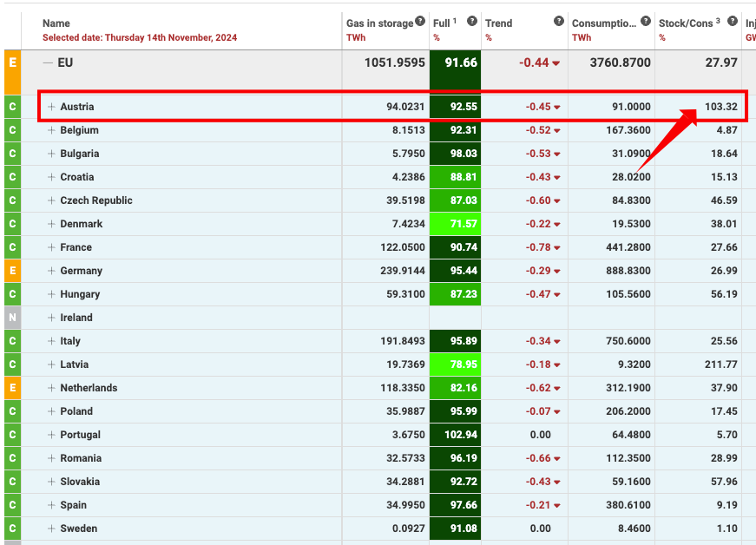The width and height of the screenshot is (756, 545).
Task: Open help icon for Consumption column
Action: (646, 21)
